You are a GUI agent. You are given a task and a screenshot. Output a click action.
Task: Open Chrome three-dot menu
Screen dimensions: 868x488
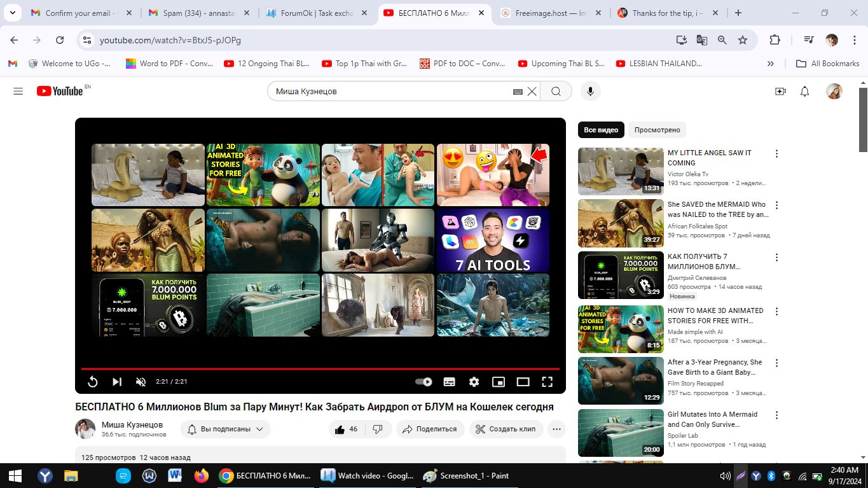click(853, 39)
